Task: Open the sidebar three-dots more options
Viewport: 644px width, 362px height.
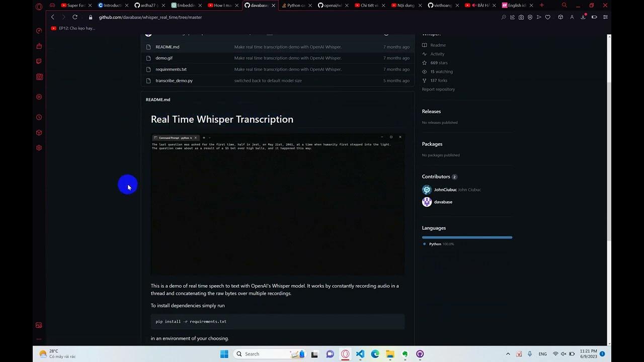Action: coord(39,339)
